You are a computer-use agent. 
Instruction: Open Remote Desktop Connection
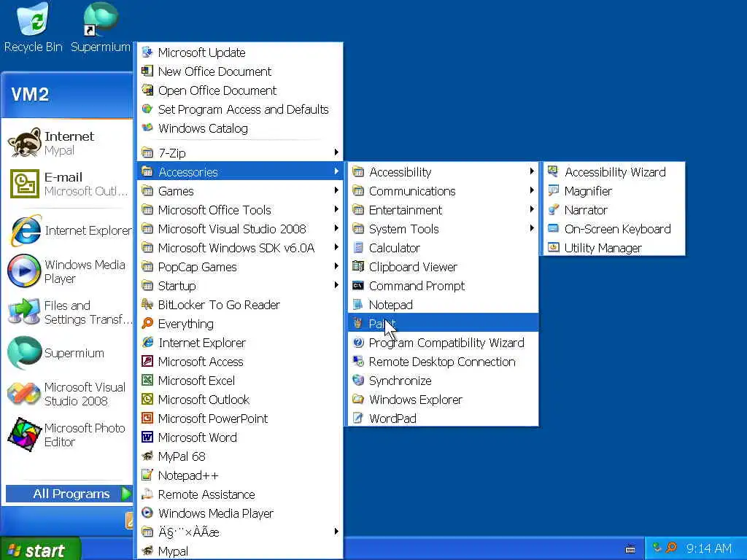443,362
